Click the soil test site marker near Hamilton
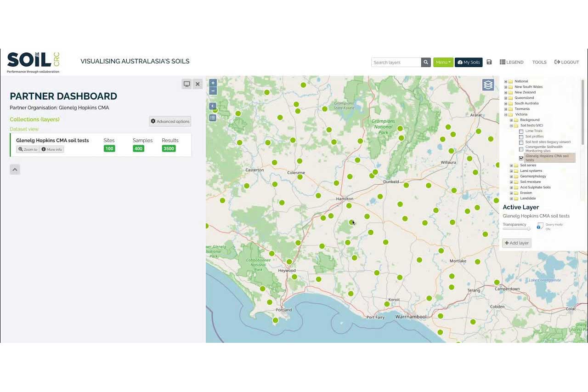The height and width of the screenshot is (392, 588). click(349, 205)
